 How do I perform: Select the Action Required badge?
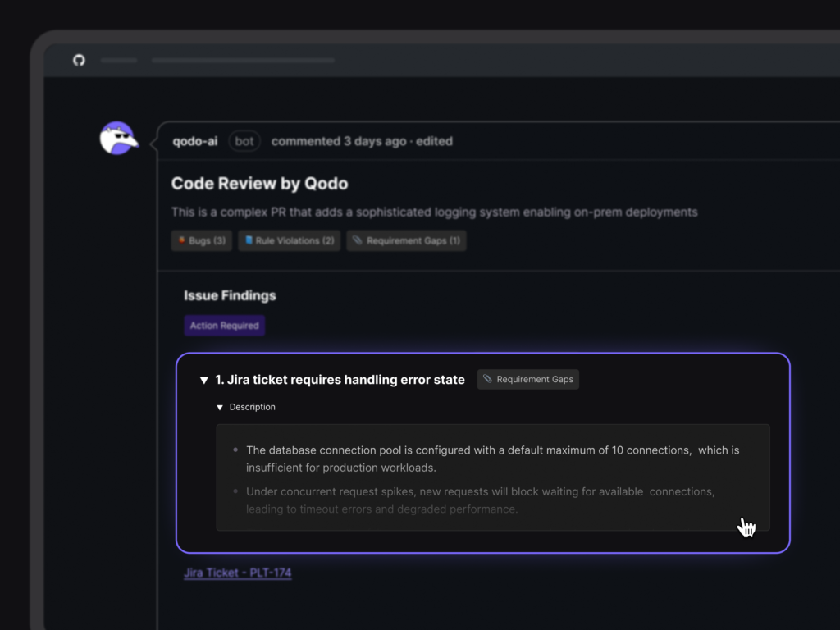click(224, 326)
